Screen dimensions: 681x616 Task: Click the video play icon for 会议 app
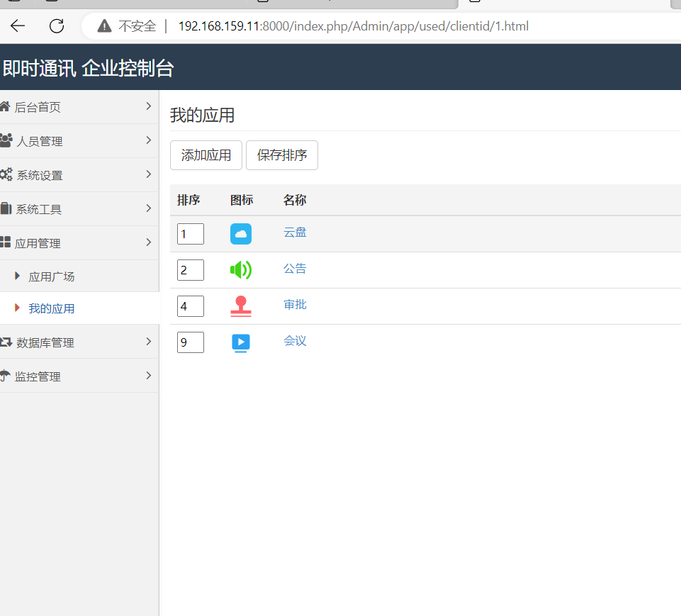[x=241, y=341]
